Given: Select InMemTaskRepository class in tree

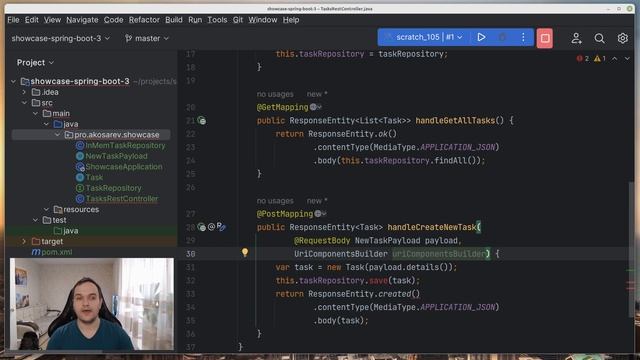Looking at the screenshot, I should (x=125, y=145).
